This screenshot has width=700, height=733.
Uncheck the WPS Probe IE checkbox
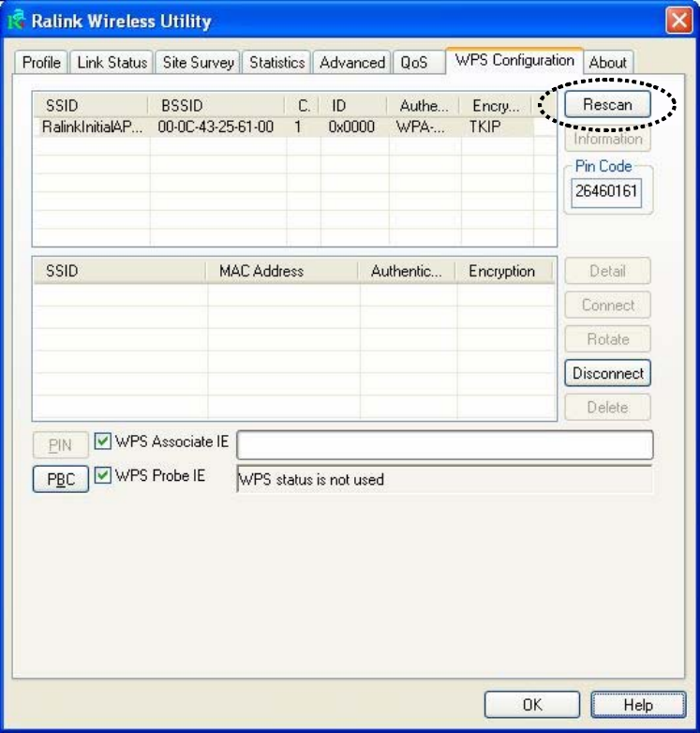(102, 475)
